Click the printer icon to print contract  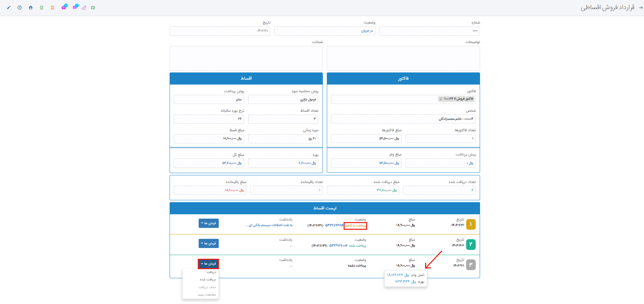tap(30, 8)
